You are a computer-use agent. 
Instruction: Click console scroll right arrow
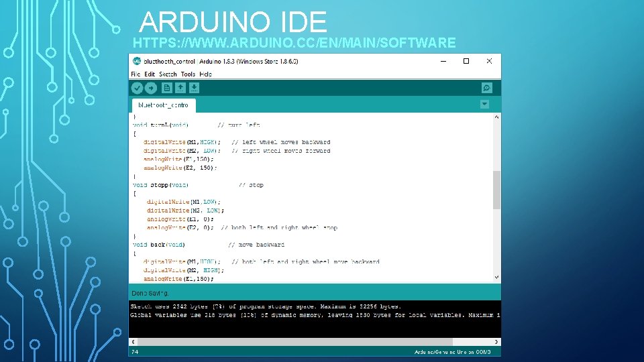pos(496,341)
